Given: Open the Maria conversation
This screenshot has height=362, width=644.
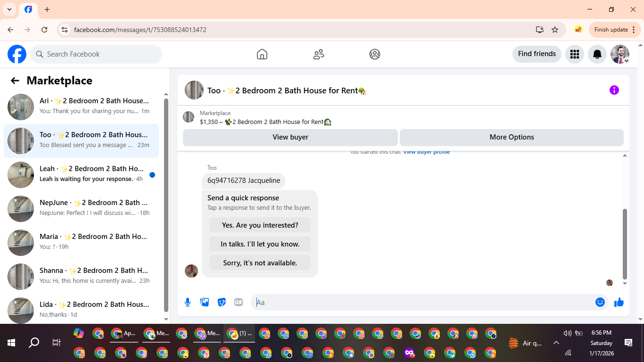Looking at the screenshot, I should click(81, 243).
